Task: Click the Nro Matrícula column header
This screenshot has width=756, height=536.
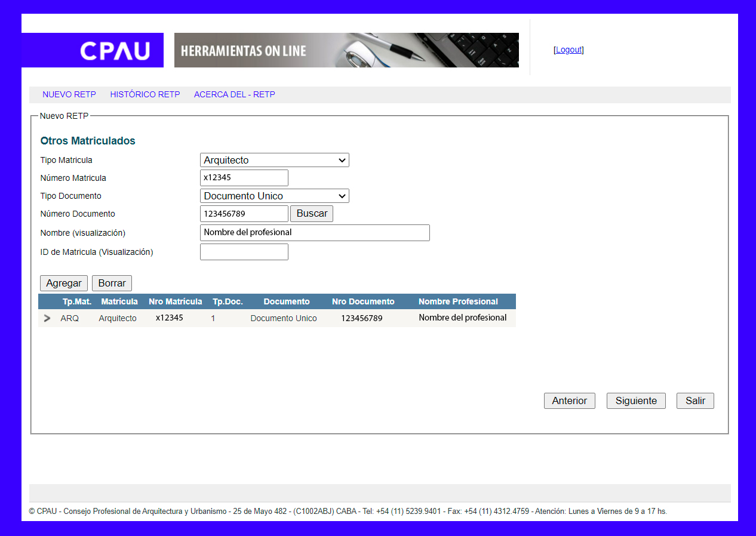Action: [x=176, y=301]
